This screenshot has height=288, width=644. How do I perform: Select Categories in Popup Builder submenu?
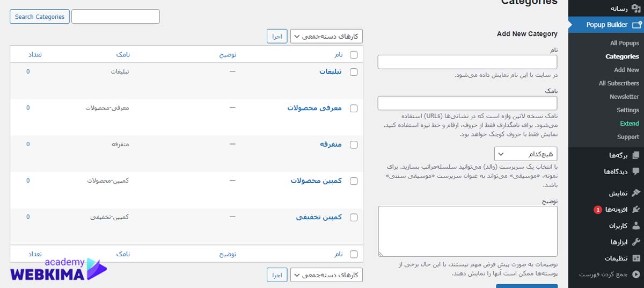tap(622, 56)
